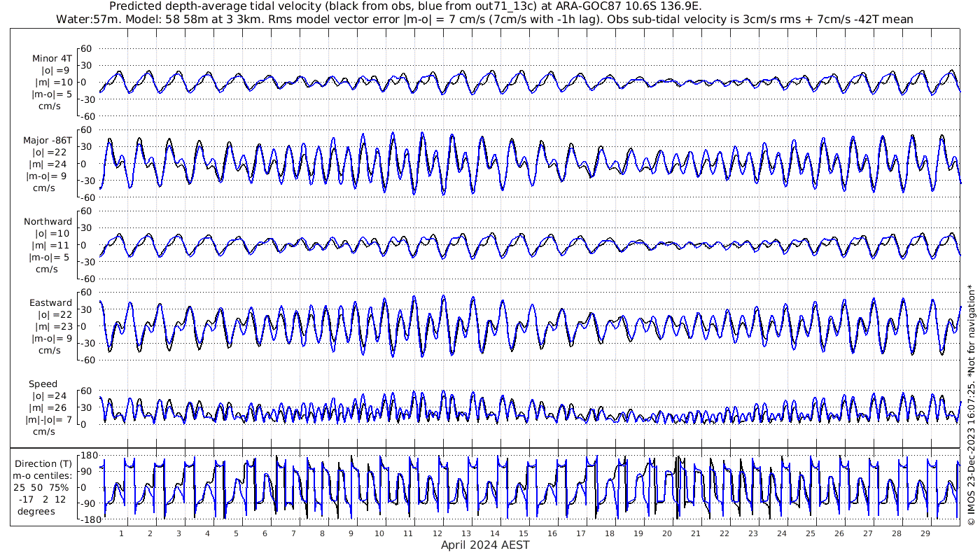Click the title 'Predicted depth-average tidal velocity' line

click(x=406, y=7)
